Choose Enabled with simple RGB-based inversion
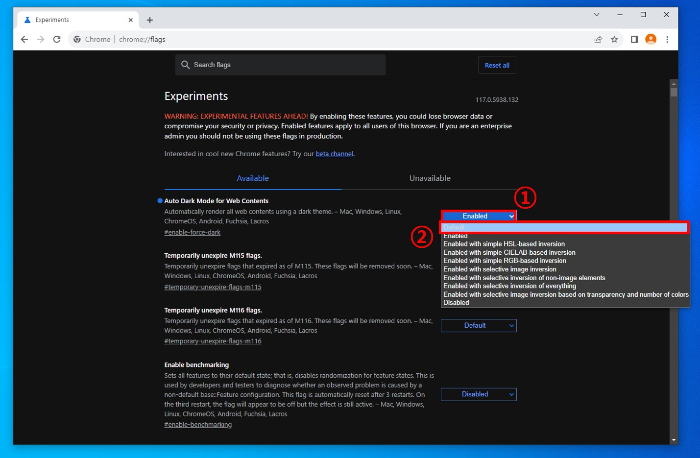Image resolution: width=700 pixels, height=458 pixels. (x=565, y=261)
